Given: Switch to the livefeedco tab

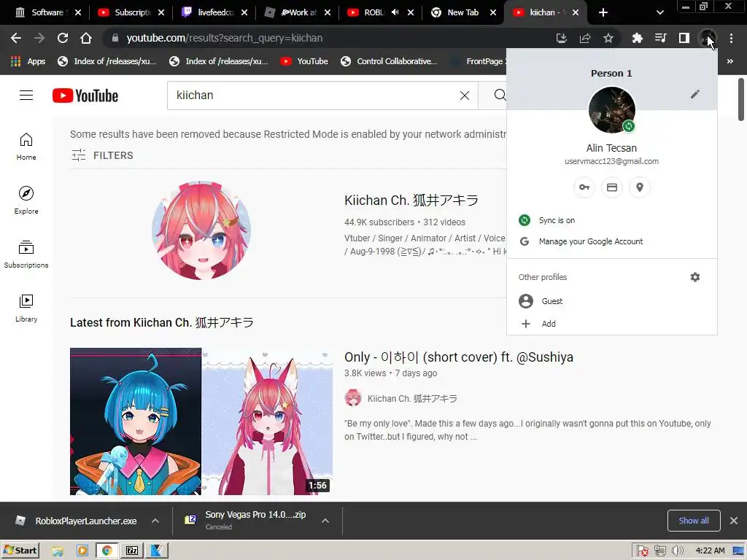Looking at the screenshot, I should [215, 12].
